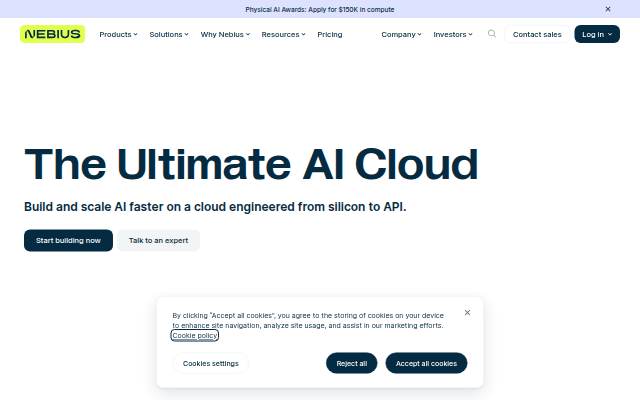Viewport: 640px width, 400px height.
Task: Open the search magnifier icon
Action: coord(492,34)
